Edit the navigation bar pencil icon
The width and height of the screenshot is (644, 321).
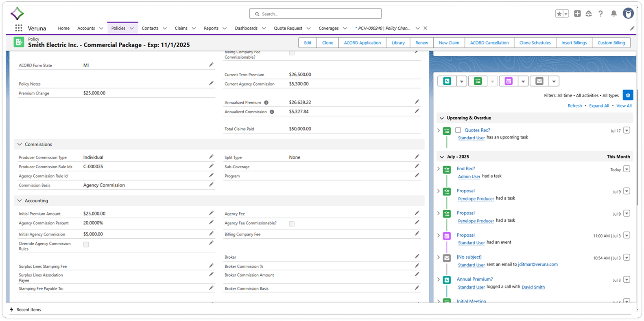tap(632, 29)
